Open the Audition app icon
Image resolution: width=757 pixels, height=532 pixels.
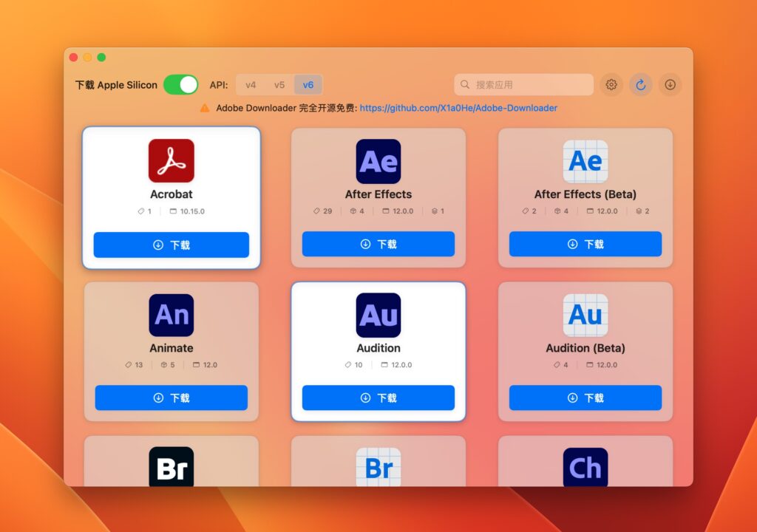378,314
